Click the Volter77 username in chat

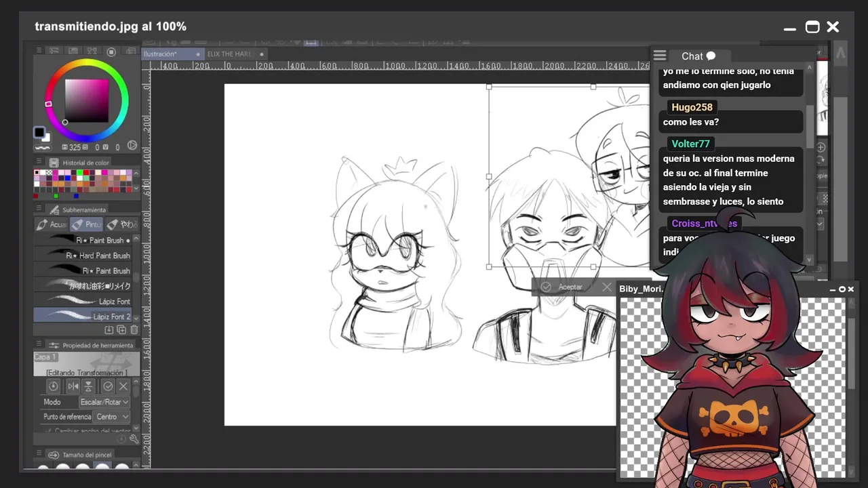coord(690,144)
